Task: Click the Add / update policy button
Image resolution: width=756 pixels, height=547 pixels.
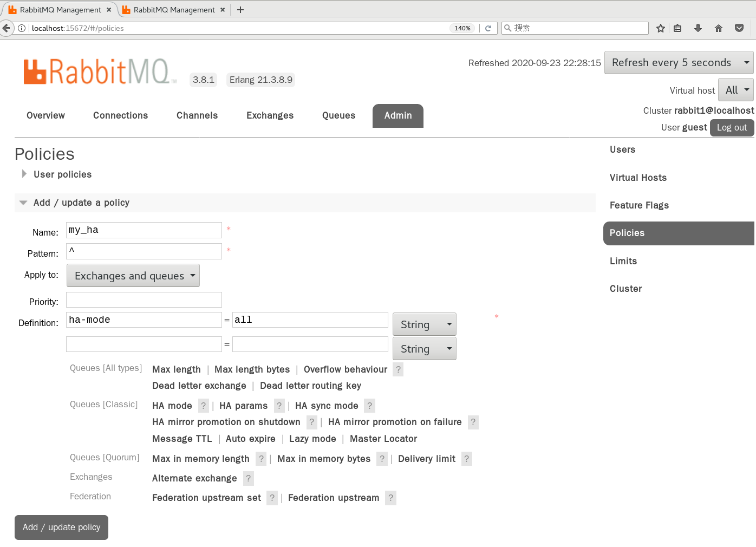Action: tap(61, 528)
